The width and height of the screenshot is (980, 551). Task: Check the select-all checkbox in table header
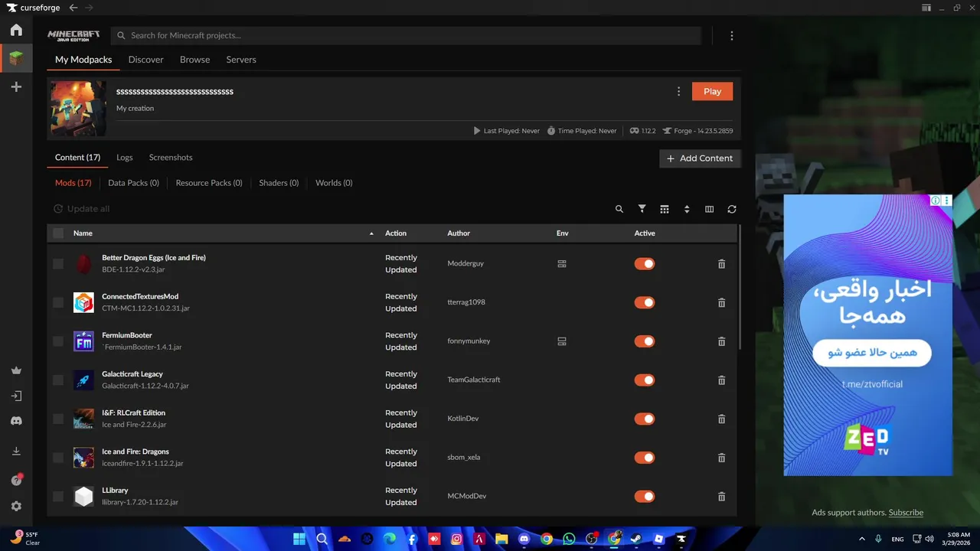pos(58,233)
